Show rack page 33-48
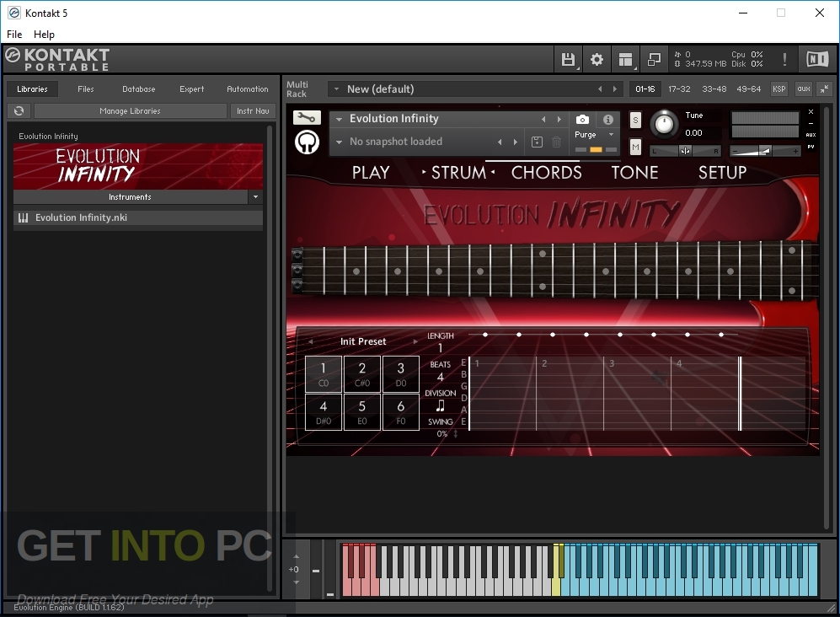 click(x=714, y=89)
